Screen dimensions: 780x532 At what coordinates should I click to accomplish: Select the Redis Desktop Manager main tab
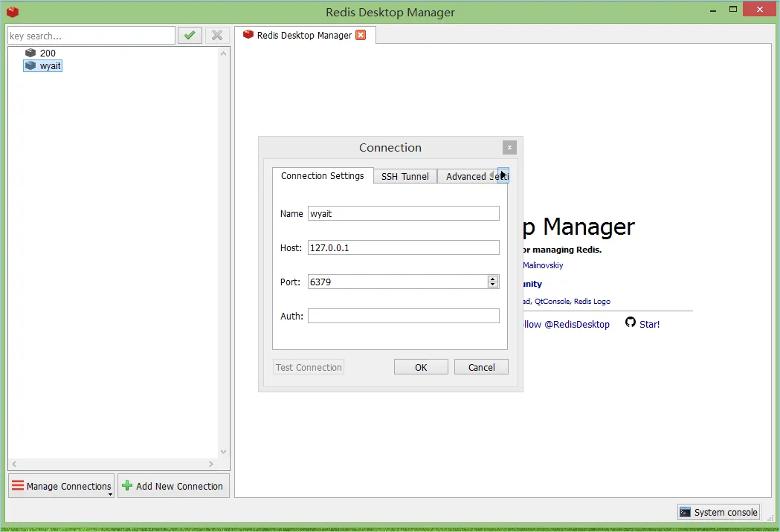coord(304,35)
